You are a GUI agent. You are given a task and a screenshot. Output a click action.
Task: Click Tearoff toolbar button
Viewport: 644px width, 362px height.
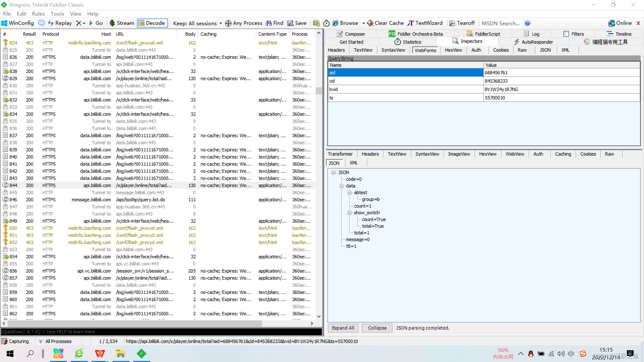[x=462, y=23]
